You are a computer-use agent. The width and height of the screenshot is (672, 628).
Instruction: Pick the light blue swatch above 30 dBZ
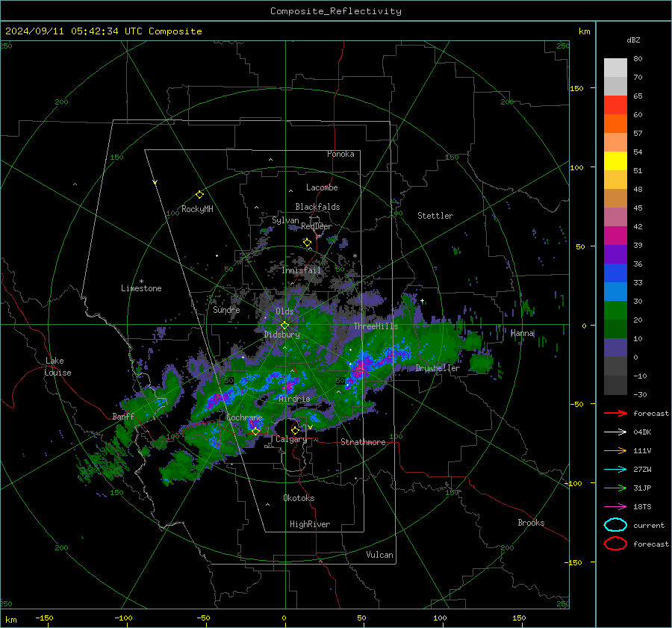[615, 291]
